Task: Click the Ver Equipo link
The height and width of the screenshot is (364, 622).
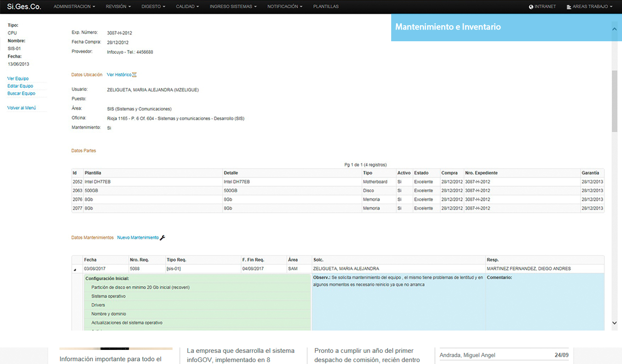Action: 18,79
